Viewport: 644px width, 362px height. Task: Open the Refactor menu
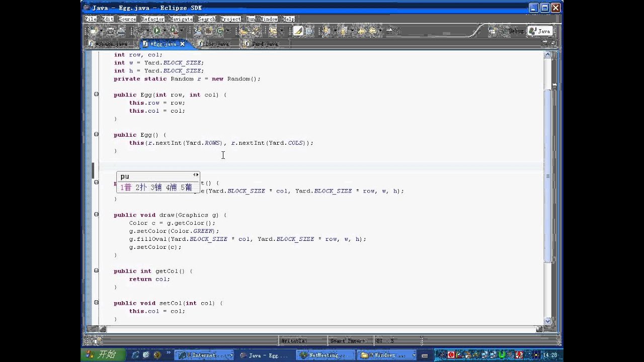click(152, 19)
